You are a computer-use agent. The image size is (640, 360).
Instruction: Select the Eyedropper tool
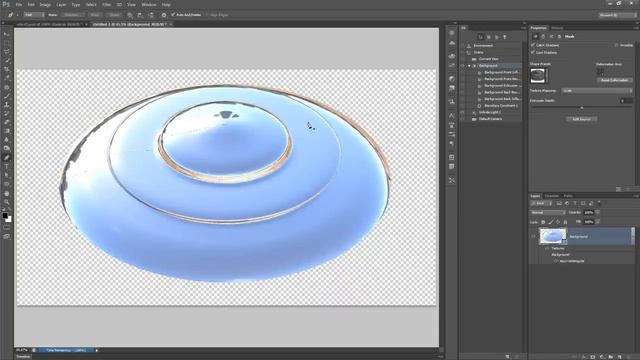7,78
